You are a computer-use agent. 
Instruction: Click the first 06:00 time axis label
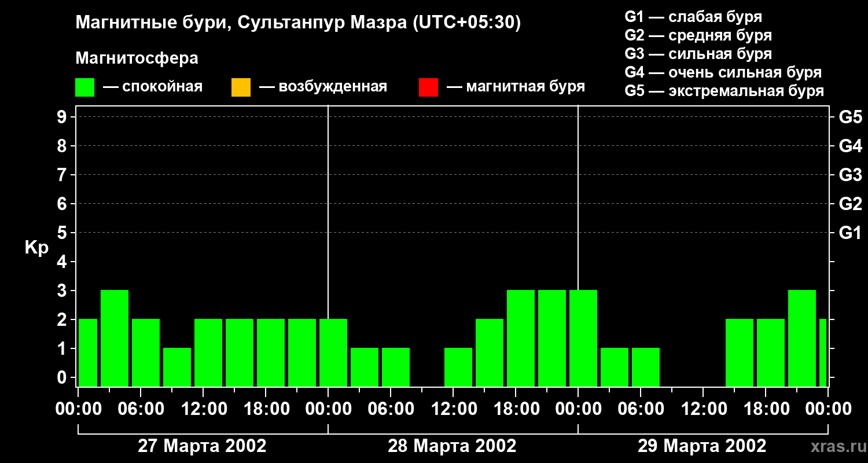point(140,409)
